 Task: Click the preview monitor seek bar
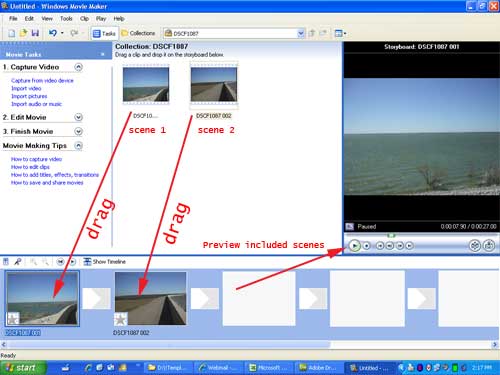tap(421, 235)
